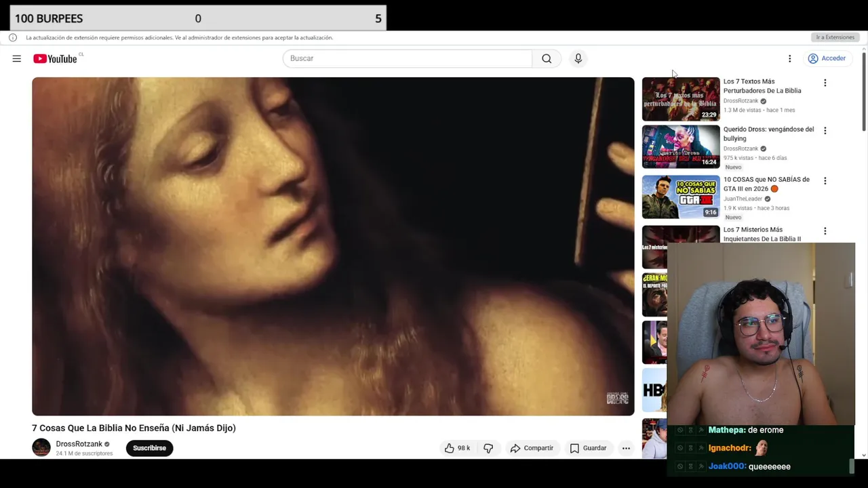Type in the Buscar search field

pyautogui.click(x=408, y=58)
